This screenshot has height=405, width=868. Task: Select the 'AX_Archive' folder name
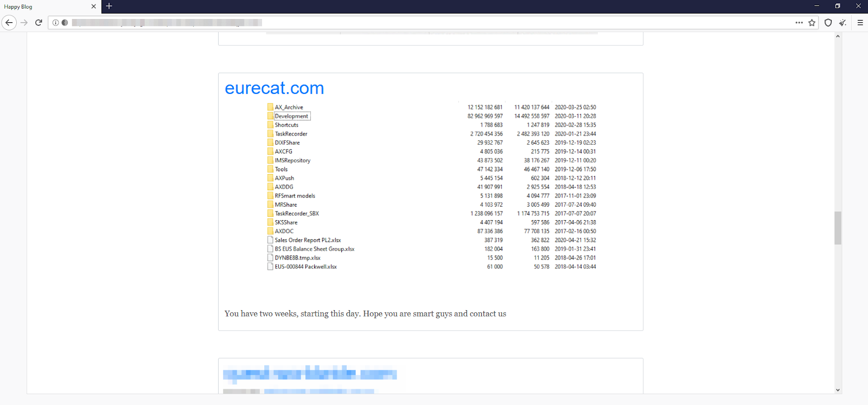pos(289,107)
